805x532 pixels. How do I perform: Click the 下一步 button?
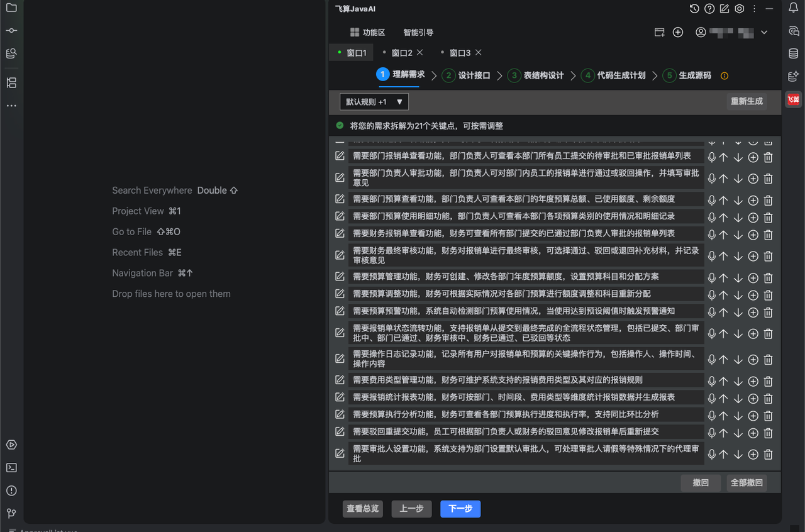coord(460,509)
